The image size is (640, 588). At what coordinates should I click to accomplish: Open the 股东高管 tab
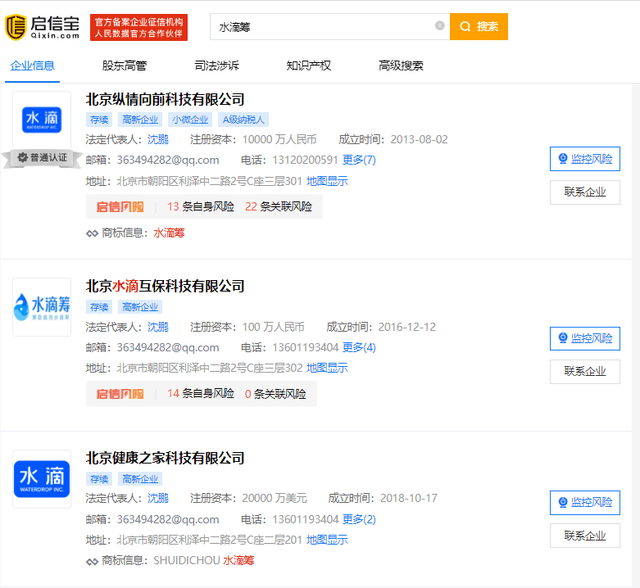(124, 66)
